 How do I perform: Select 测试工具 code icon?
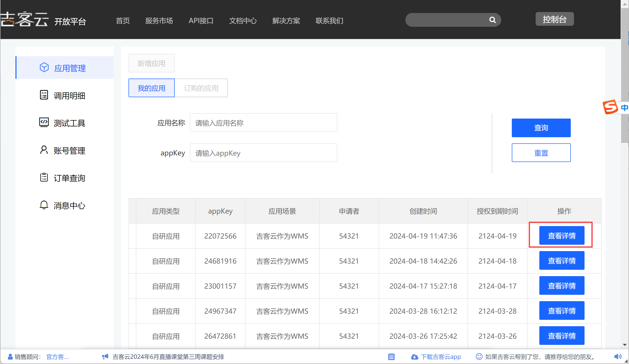[x=44, y=122]
